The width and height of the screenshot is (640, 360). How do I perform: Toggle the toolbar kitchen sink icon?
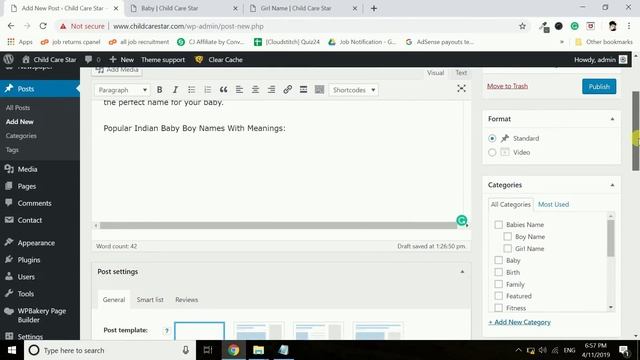pyautogui.click(x=319, y=90)
